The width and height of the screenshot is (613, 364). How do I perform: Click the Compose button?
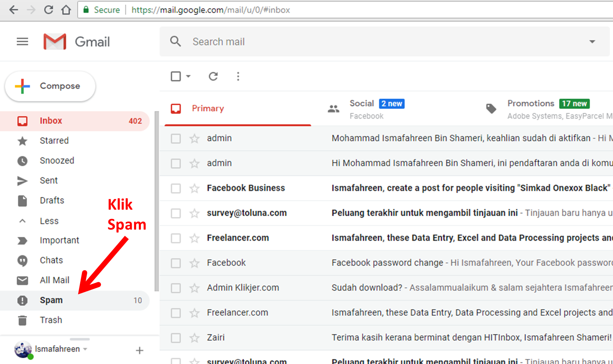(x=49, y=86)
